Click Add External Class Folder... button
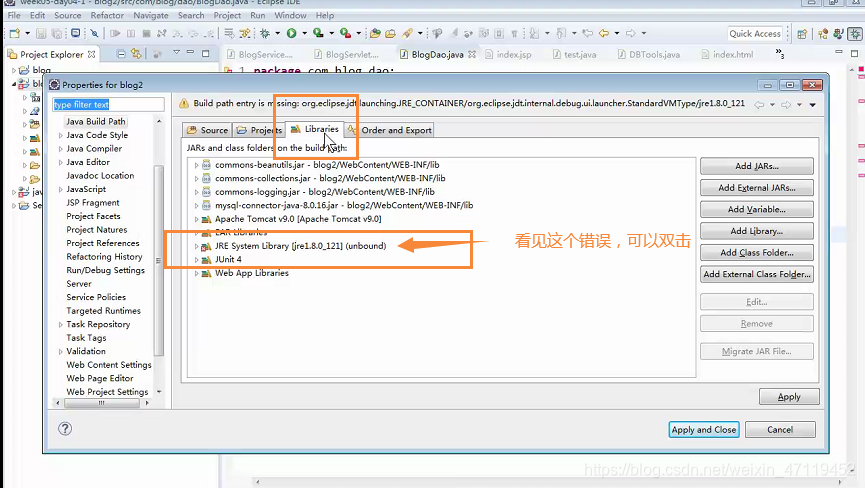 click(757, 274)
